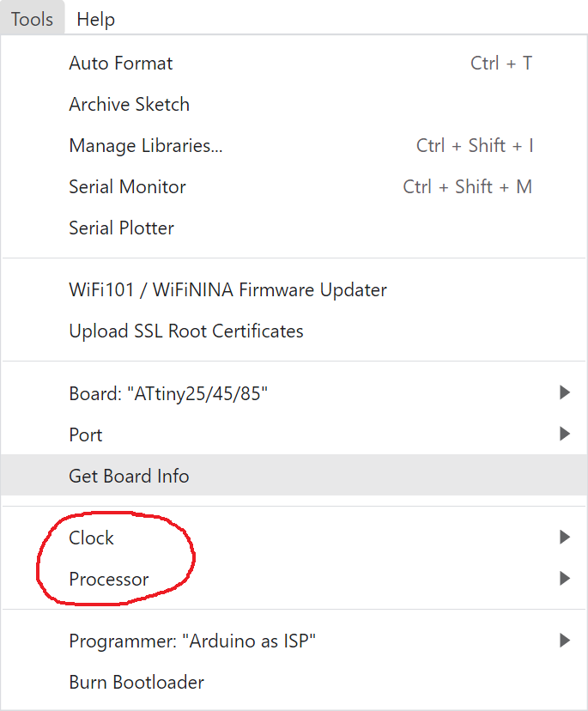
Task: Open the Processor submenu
Action: click(x=109, y=579)
